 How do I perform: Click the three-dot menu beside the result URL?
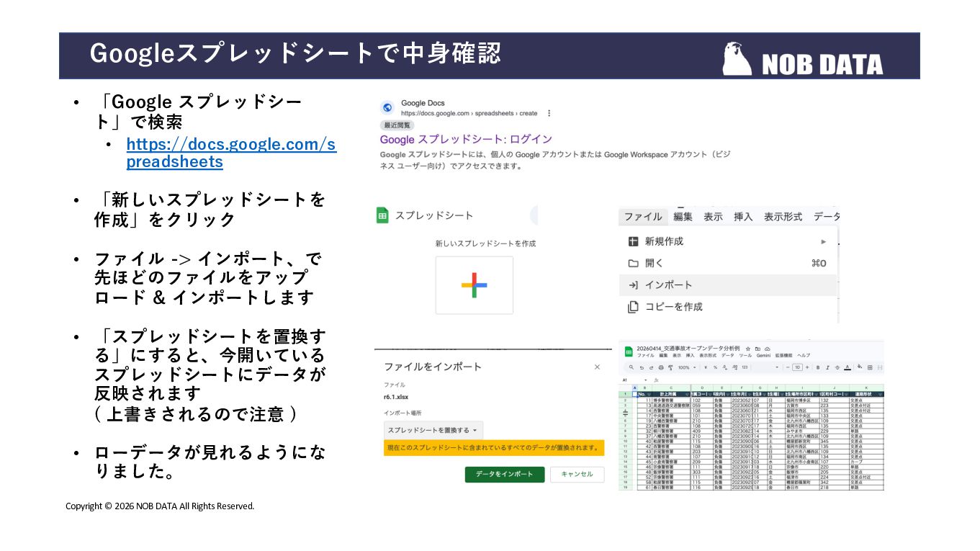pyautogui.click(x=549, y=113)
